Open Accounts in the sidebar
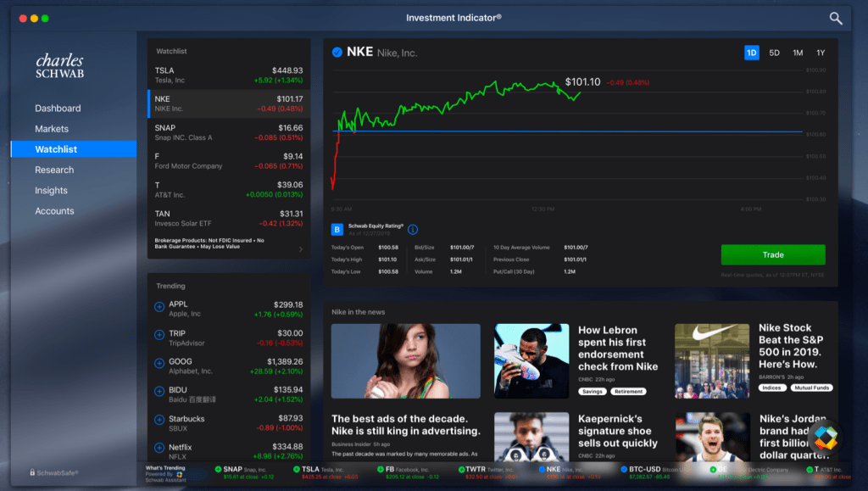This screenshot has height=491, width=868. 54,211
